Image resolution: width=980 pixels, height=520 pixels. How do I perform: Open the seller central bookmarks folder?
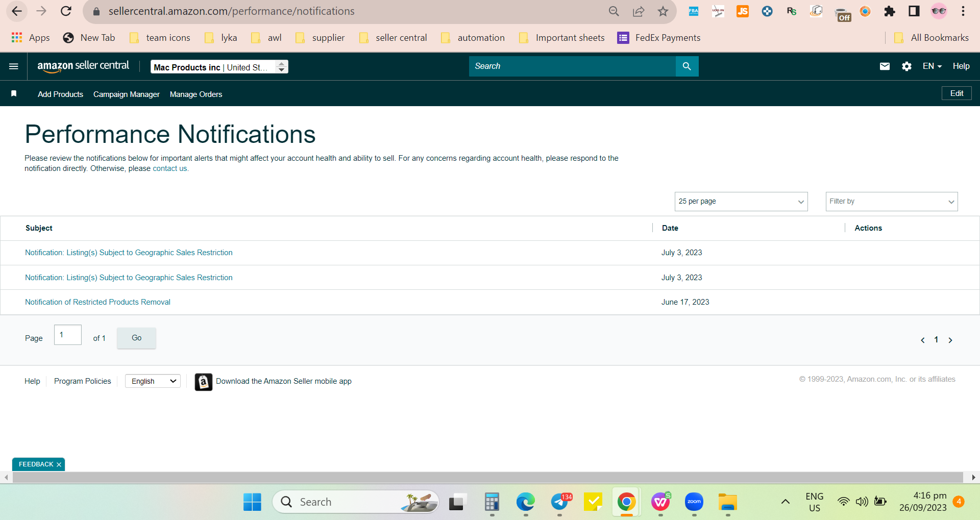(x=393, y=38)
